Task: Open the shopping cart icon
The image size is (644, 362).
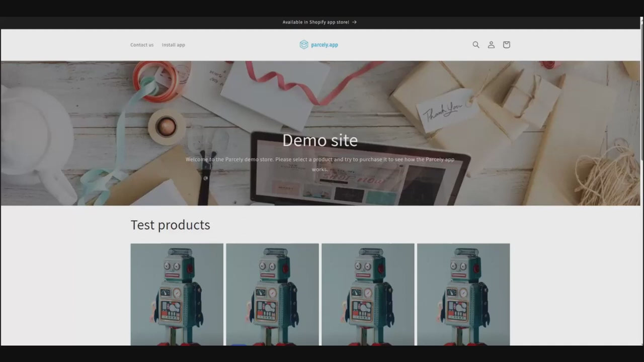Action: click(506, 45)
